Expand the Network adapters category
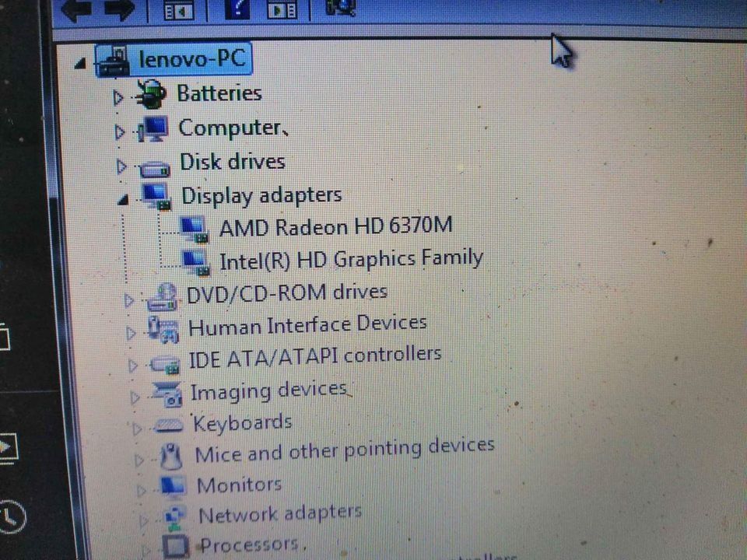 pos(142,520)
